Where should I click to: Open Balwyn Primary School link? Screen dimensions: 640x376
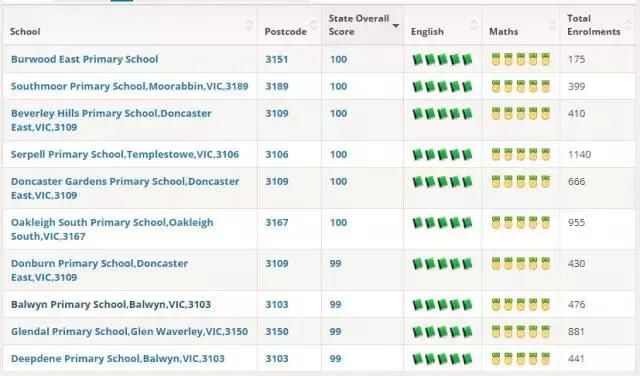(111, 305)
